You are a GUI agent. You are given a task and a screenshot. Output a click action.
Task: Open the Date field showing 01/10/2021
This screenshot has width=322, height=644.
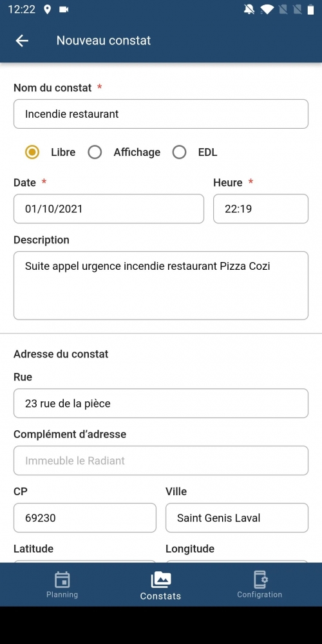click(109, 209)
